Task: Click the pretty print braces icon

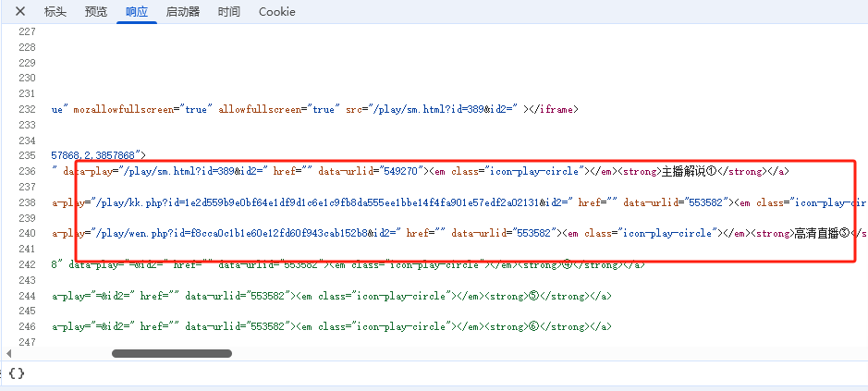Action: [x=17, y=373]
